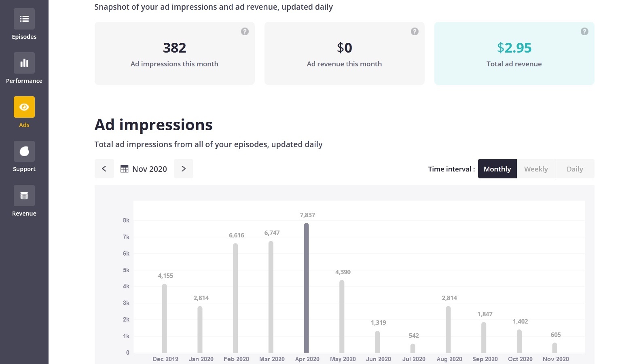
Task: Click help icon on Ad revenue card
Action: [x=415, y=32]
